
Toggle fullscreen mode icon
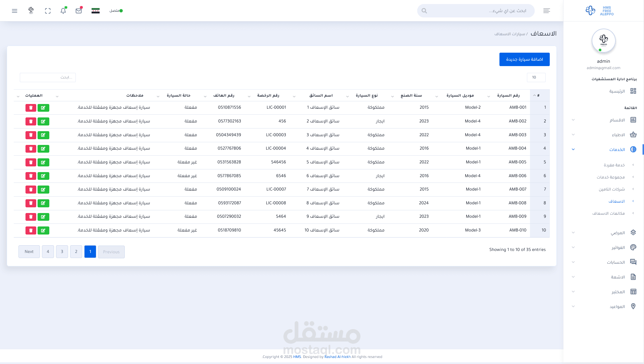click(48, 11)
